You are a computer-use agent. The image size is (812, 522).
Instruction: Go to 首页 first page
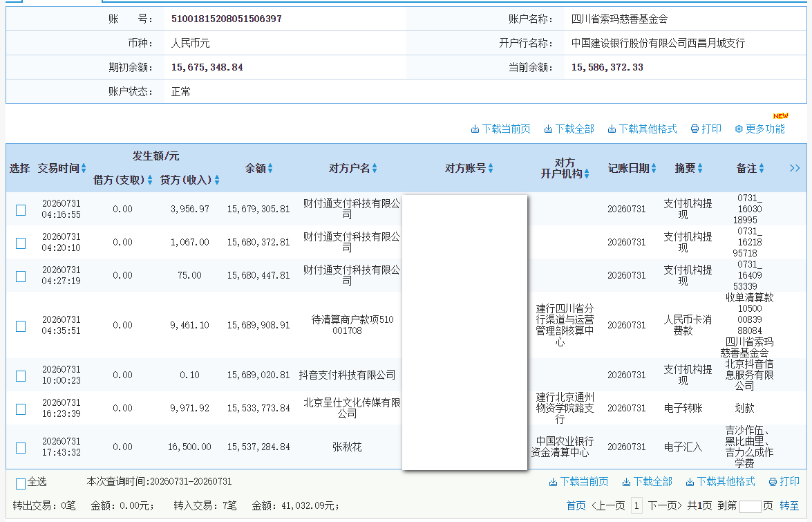pos(576,505)
